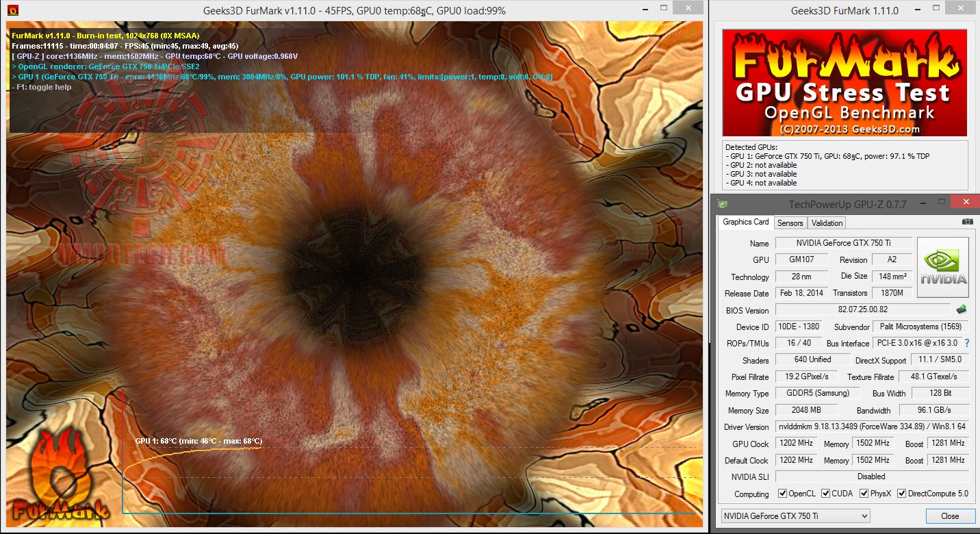Click the Bus Width value 128 Bit
Screen dimensions: 980x534
point(939,393)
